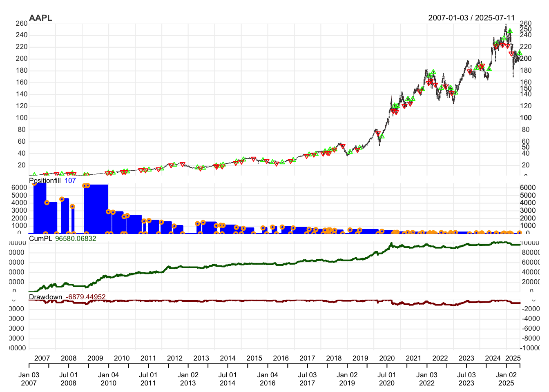Click the bold 150 price axis label
This screenshot has height=392, width=549.
coord(526,88)
